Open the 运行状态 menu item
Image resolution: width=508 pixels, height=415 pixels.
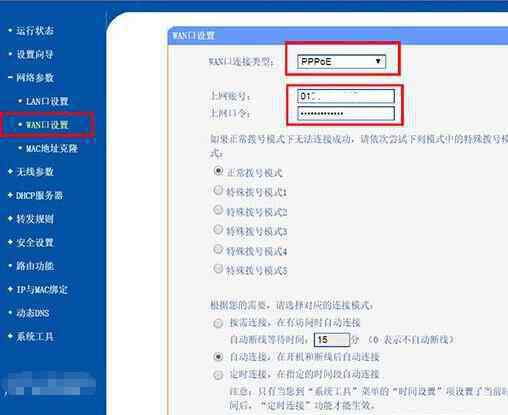click(35, 31)
